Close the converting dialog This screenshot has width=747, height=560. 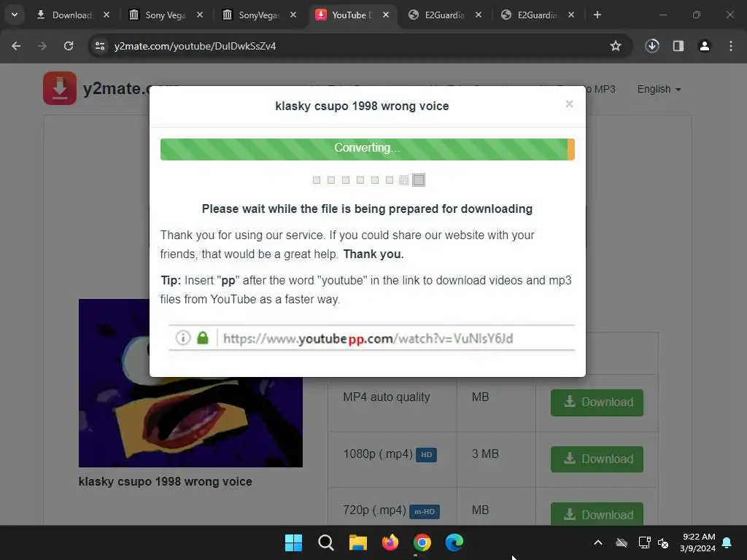coord(569,104)
